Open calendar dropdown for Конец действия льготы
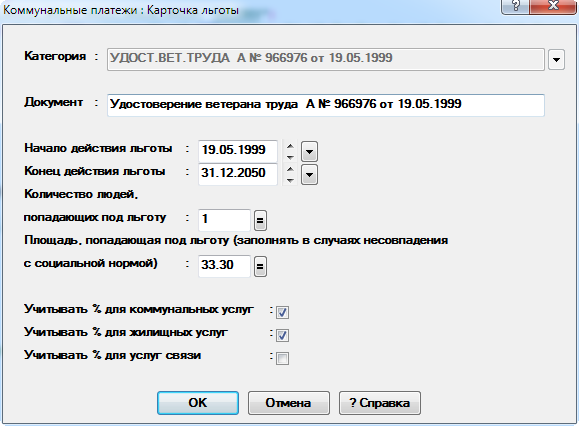The width and height of the screenshot is (579, 426). [x=309, y=175]
